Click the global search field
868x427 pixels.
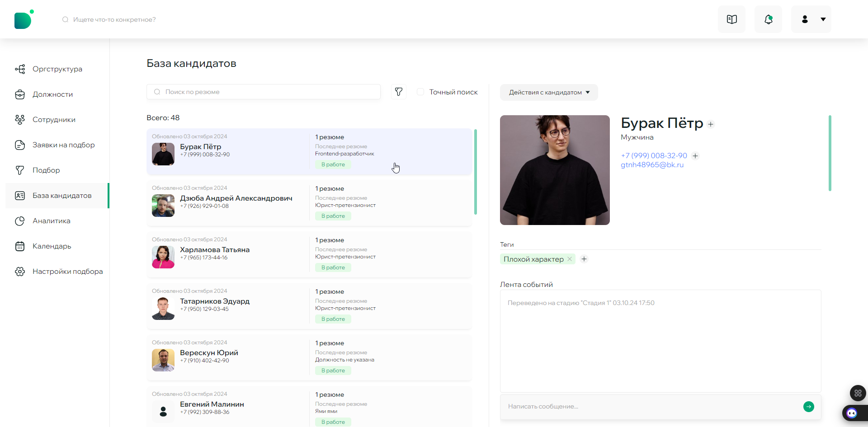[x=114, y=19]
